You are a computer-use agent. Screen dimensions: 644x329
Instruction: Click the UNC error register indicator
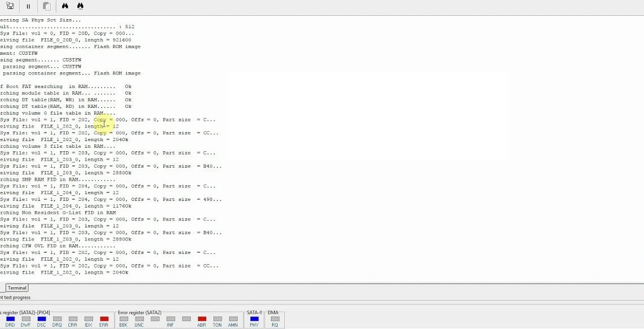(139, 319)
